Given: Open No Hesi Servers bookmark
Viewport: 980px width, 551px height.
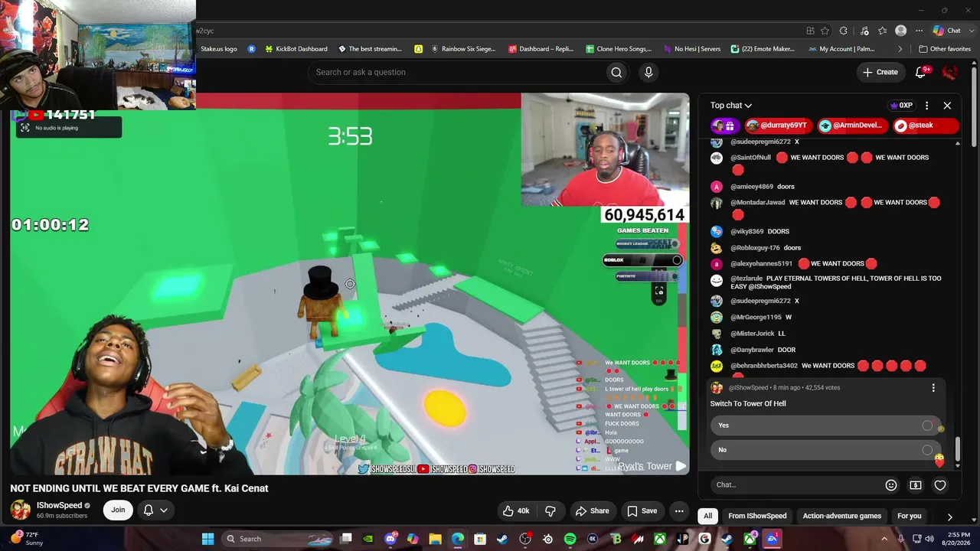Looking at the screenshot, I should (x=692, y=49).
